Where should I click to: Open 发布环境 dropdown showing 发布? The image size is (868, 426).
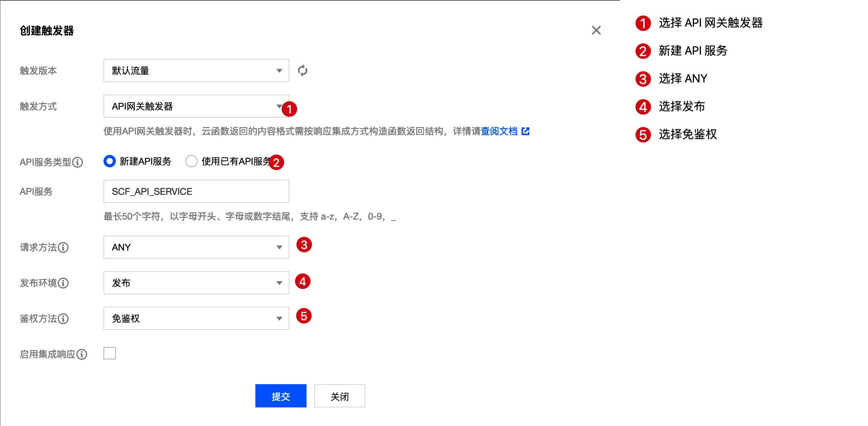196,283
